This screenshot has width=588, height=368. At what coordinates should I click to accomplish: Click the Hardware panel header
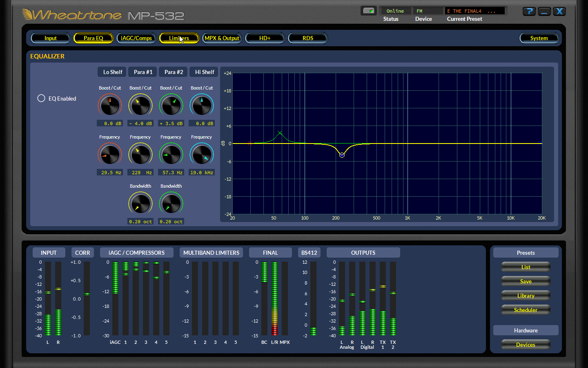click(526, 330)
